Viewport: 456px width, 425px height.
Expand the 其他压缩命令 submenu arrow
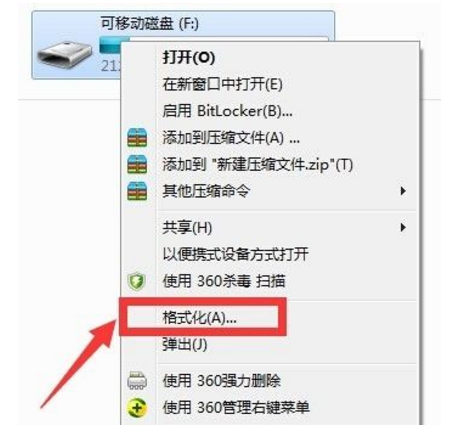tap(403, 191)
